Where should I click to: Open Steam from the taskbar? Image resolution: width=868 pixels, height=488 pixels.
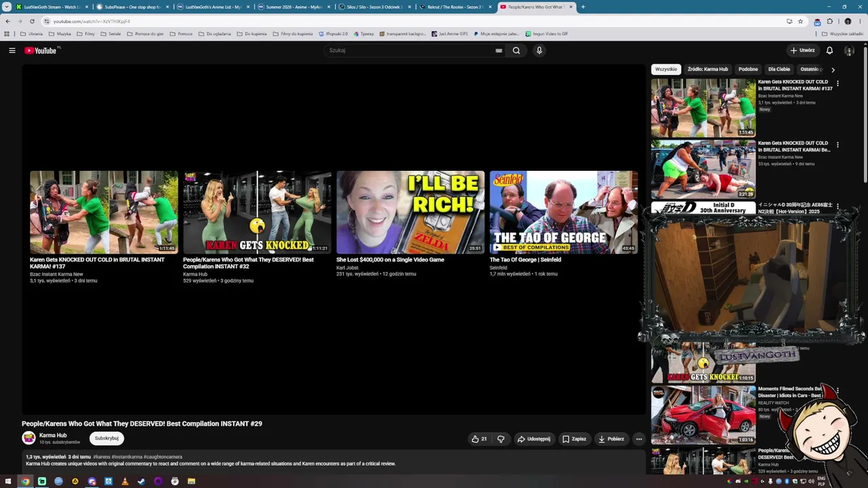[x=141, y=481]
